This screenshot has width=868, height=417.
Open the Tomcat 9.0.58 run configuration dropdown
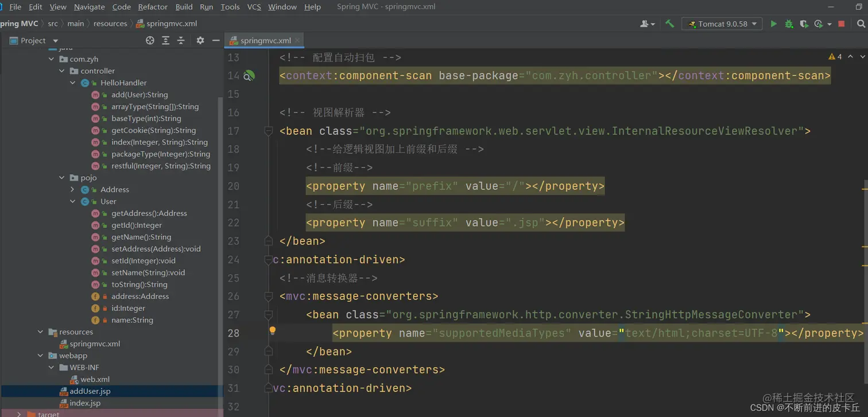[x=722, y=24]
